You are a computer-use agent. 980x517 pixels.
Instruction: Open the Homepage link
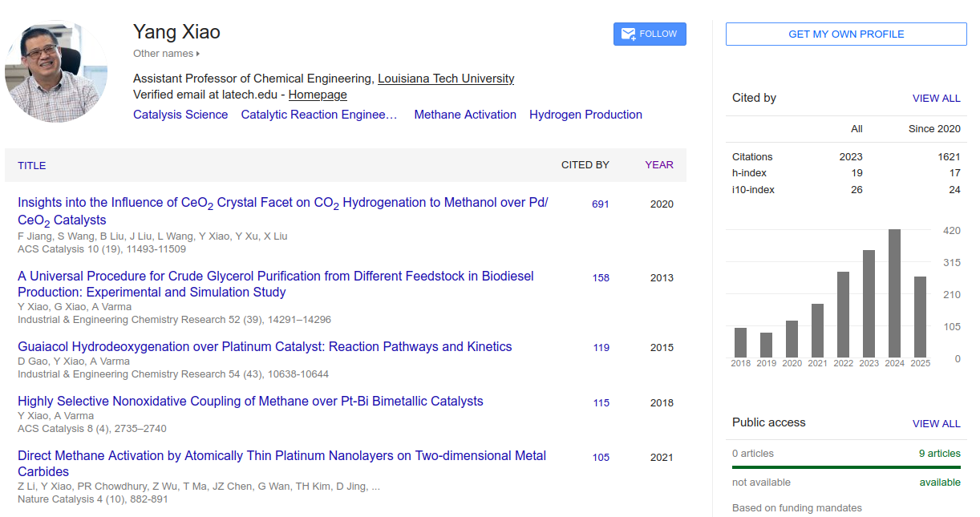click(x=318, y=95)
